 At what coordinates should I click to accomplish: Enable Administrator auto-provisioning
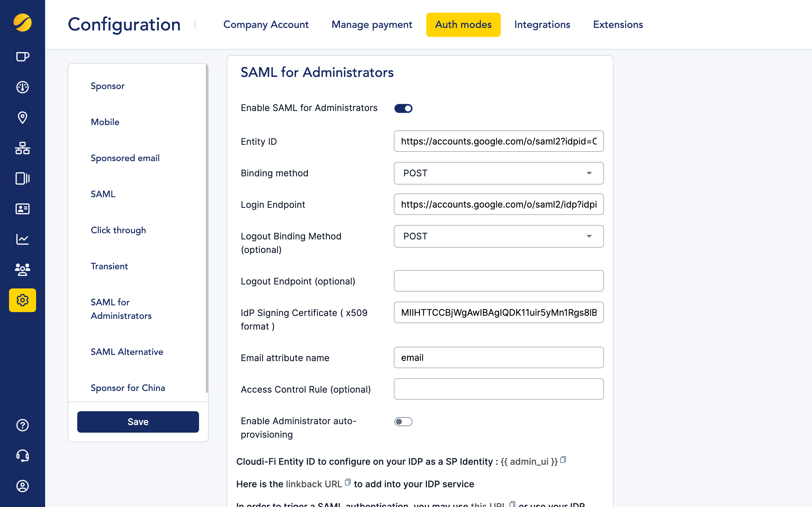point(403,421)
